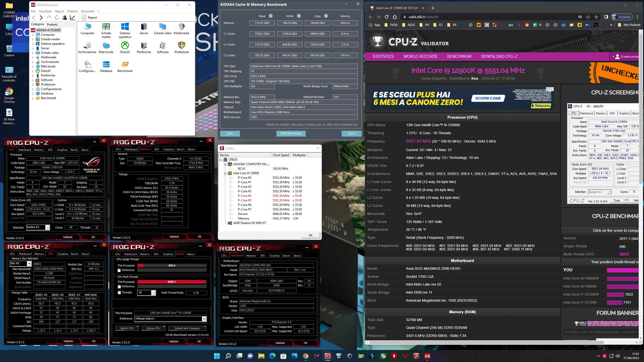Screen dimensions: 644x362
Task: Open Windows Start button on taskbar
Action: click(217, 356)
